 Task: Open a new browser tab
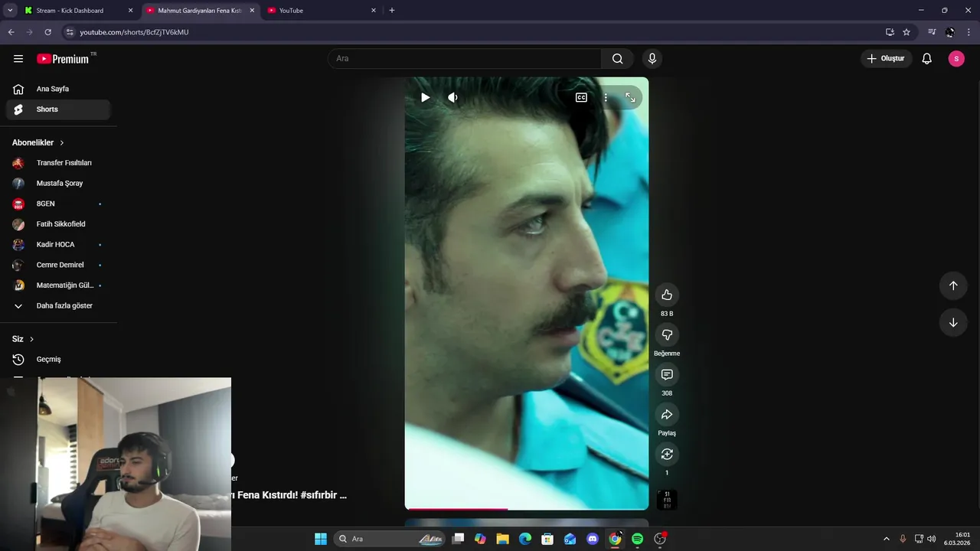[x=392, y=11]
